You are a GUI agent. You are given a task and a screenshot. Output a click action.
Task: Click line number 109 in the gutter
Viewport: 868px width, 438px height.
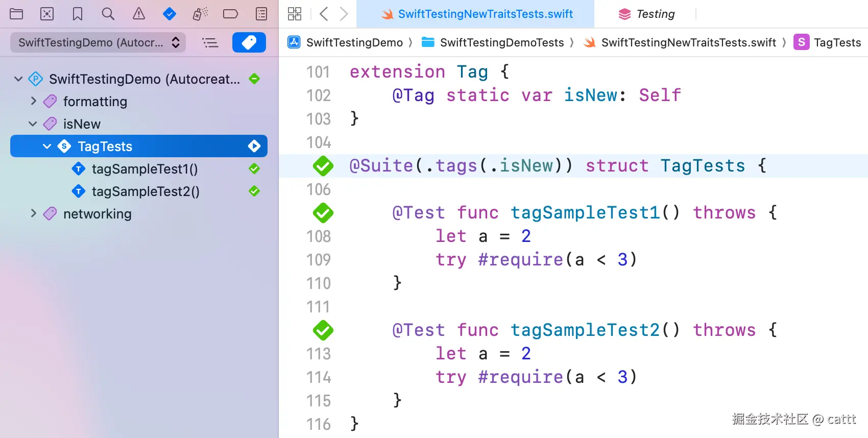pos(319,260)
